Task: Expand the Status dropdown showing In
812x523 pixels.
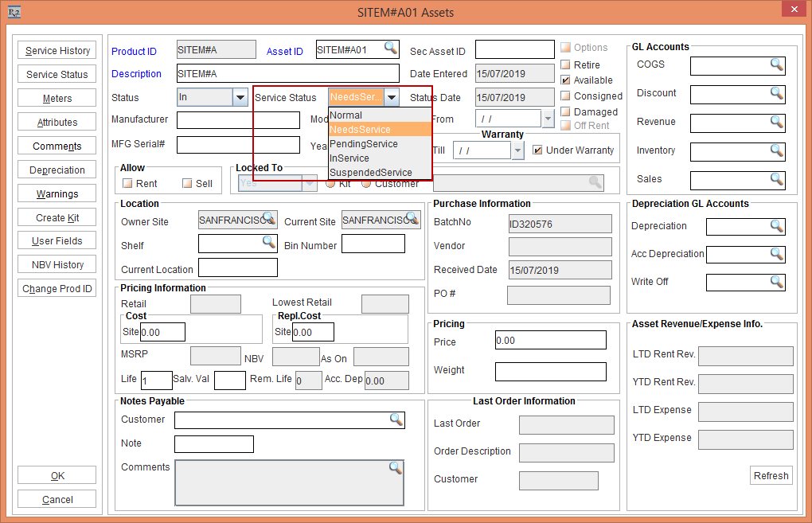Action: [x=240, y=97]
